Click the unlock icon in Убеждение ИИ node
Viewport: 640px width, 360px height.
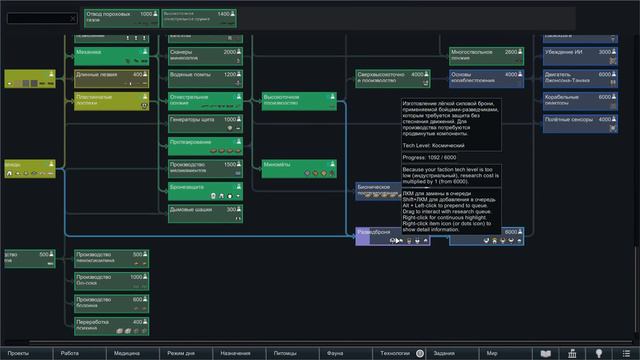click(x=613, y=60)
